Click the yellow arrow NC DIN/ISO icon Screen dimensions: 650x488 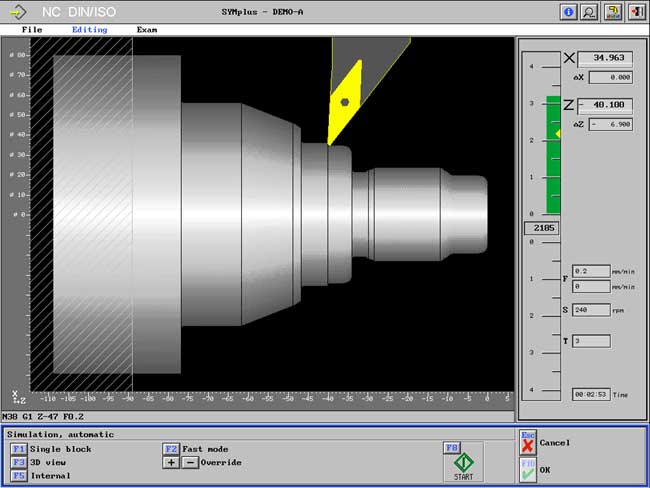pyautogui.click(x=16, y=12)
